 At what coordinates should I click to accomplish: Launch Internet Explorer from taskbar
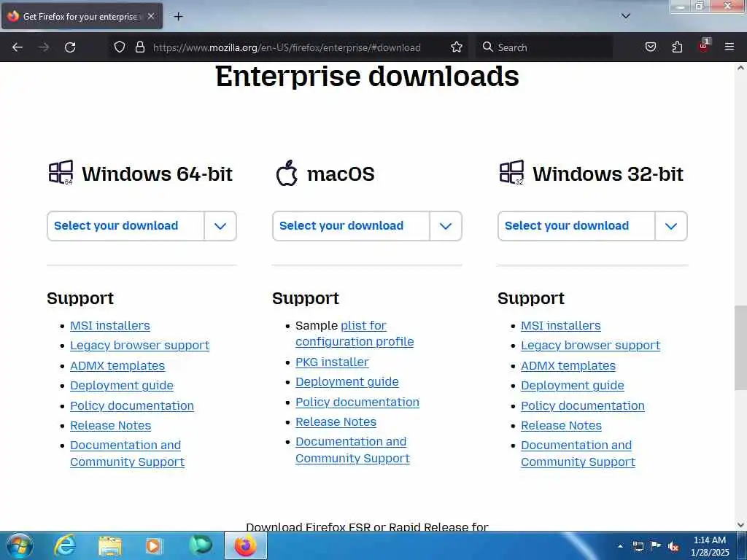click(65, 545)
